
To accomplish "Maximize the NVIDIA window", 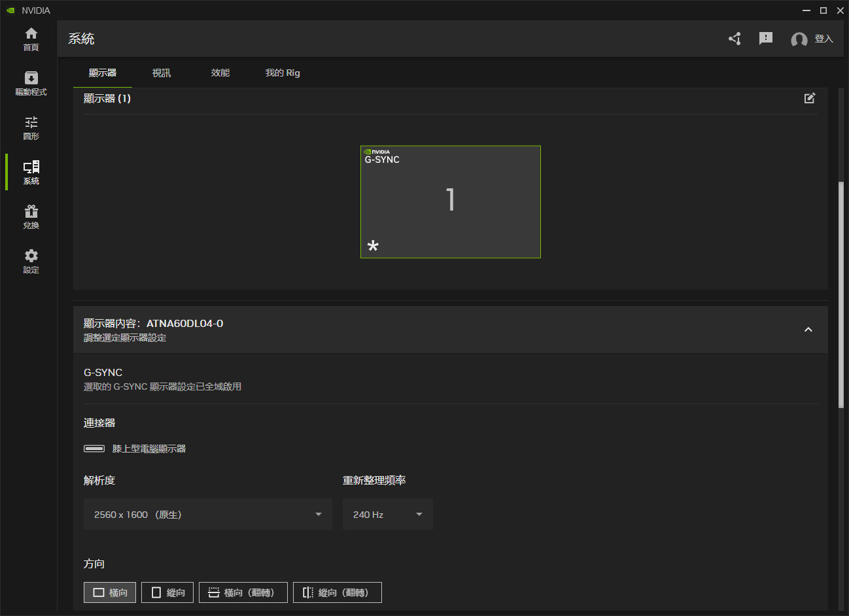I will pyautogui.click(x=823, y=10).
